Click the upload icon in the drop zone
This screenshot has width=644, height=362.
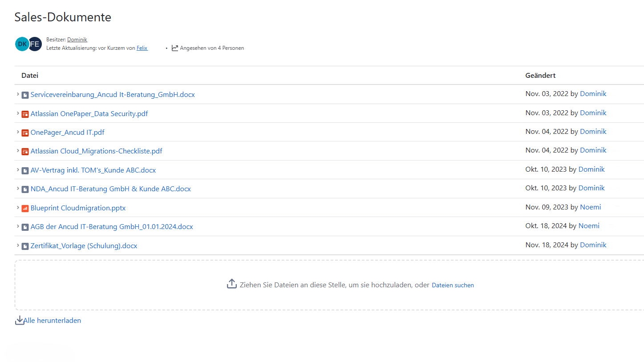tap(232, 283)
